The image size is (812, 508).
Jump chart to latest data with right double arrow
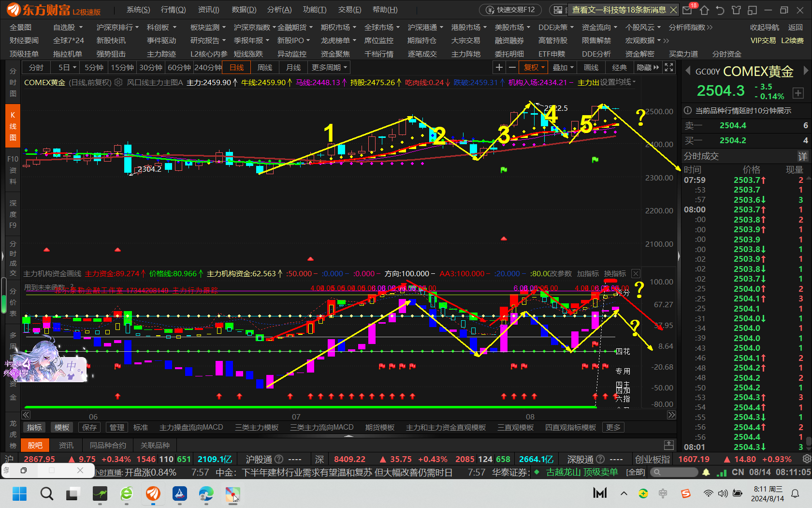671,415
